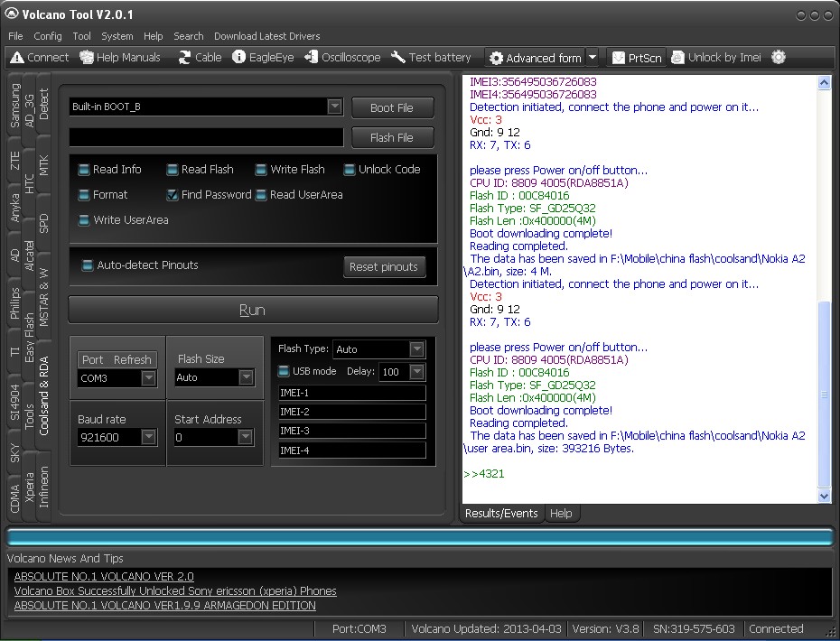The image size is (840, 641).
Task: Click the flash file path field
Action: 206,137
